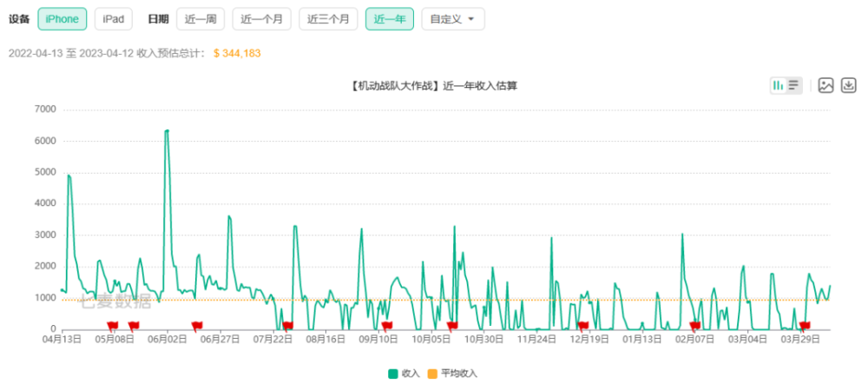This screenshot has width=868, height=391.
Task: Select the iPhone device option
Action: (x=62, y=19)
